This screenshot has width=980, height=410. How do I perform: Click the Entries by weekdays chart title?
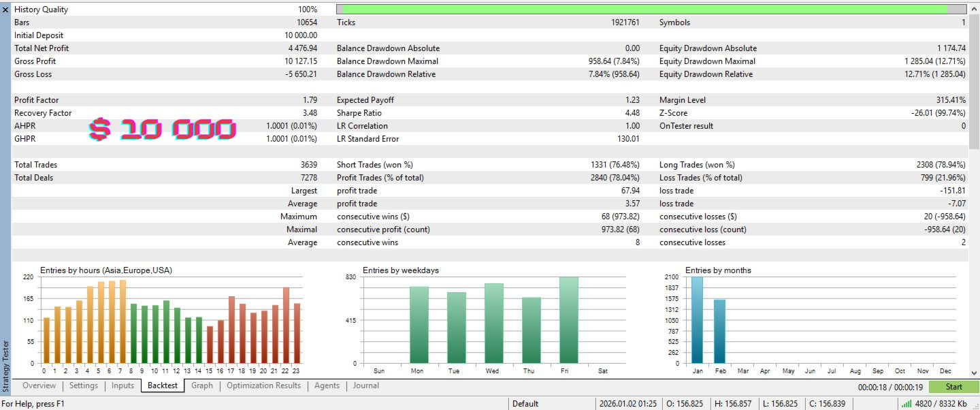[x=401, y=270]
